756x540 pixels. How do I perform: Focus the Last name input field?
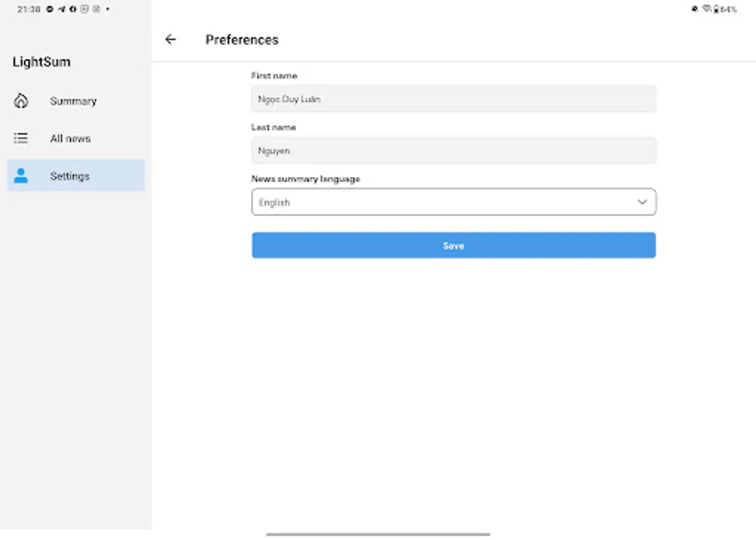[453, 151]
